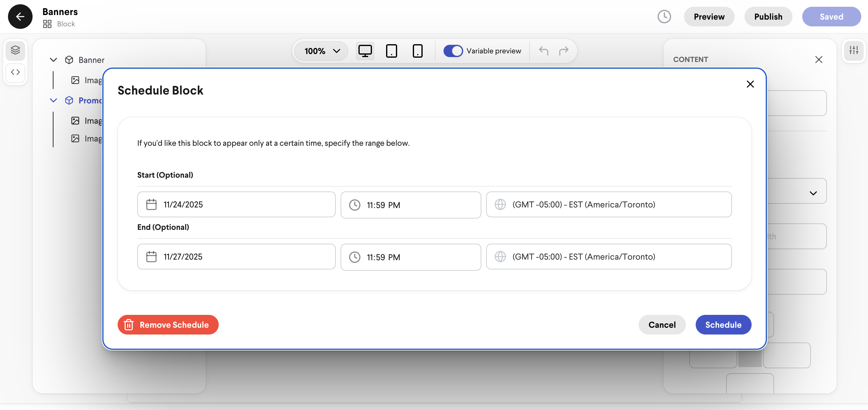Click the Preview button

point(709,17)
